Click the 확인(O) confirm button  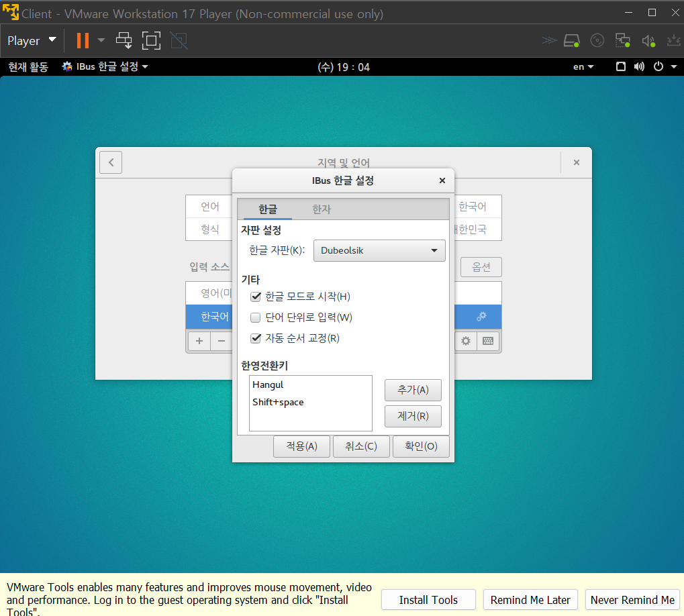[421, 446]
